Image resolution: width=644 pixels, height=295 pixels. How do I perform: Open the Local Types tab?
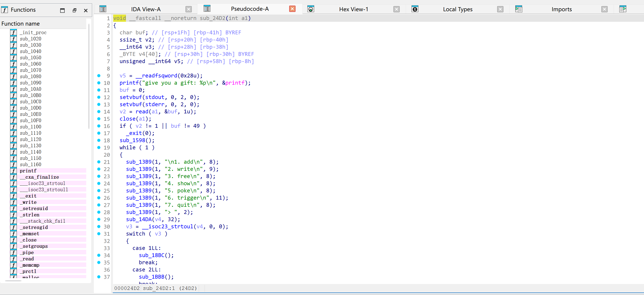457,9
